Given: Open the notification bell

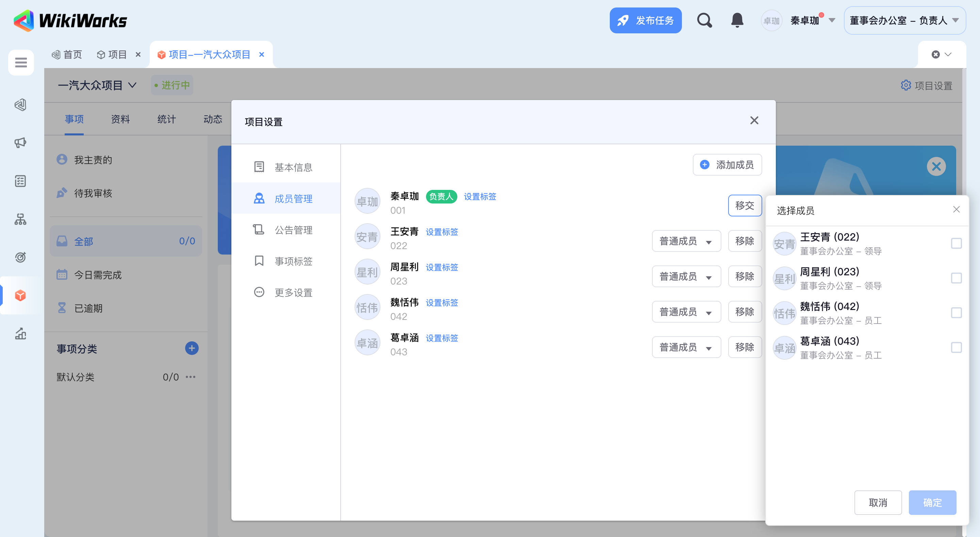Looking at the screenshot, I should coord(737,20).
